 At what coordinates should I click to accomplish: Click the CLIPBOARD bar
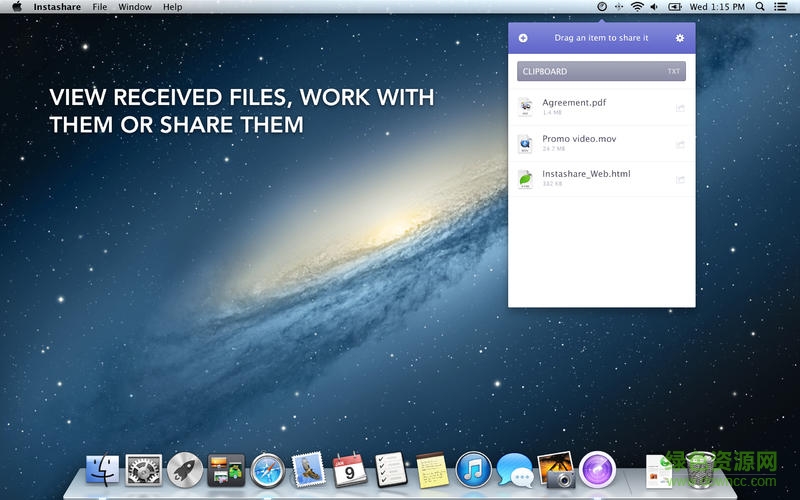601,72
